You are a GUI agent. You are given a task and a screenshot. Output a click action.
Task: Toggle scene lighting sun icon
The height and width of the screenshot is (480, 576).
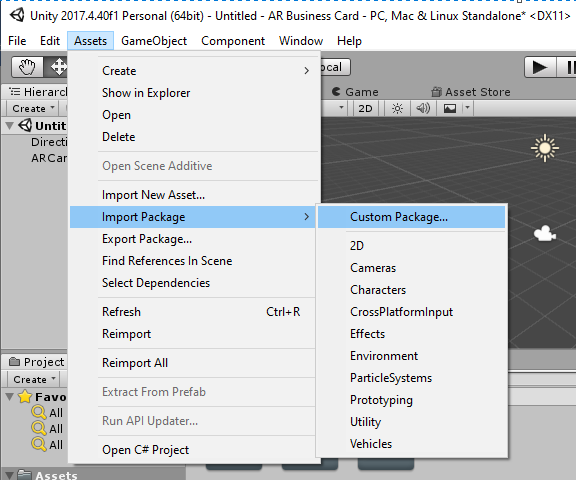pos(397,108)
